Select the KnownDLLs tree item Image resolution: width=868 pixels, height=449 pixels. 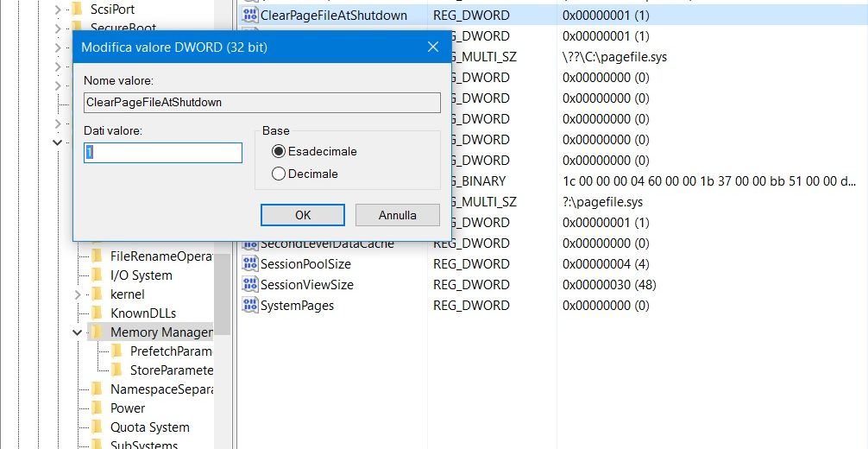(x=143, y=313)
